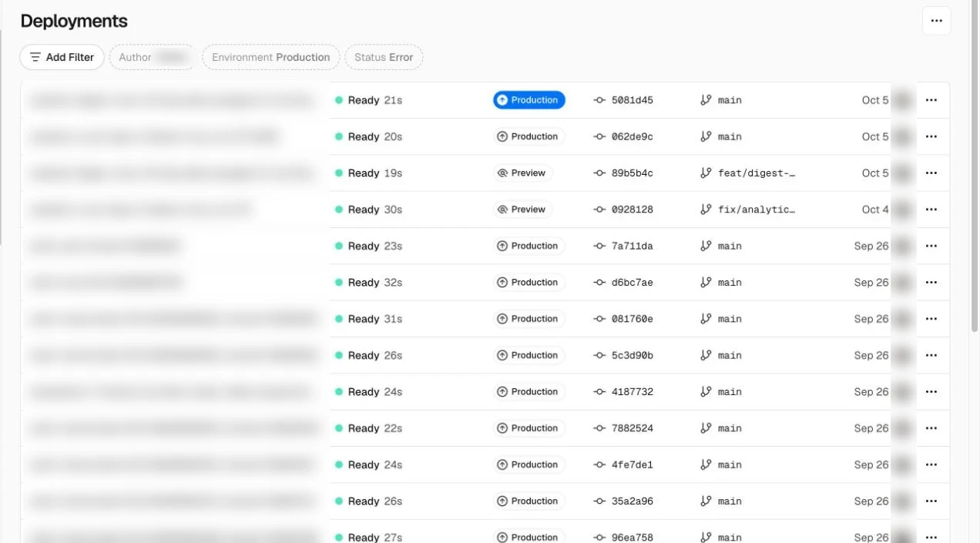Image resolution: width=980 pixels, height=543 pixels.
Task: Open row menu for deployment d6bc7ae
Action: click(931, 283)
